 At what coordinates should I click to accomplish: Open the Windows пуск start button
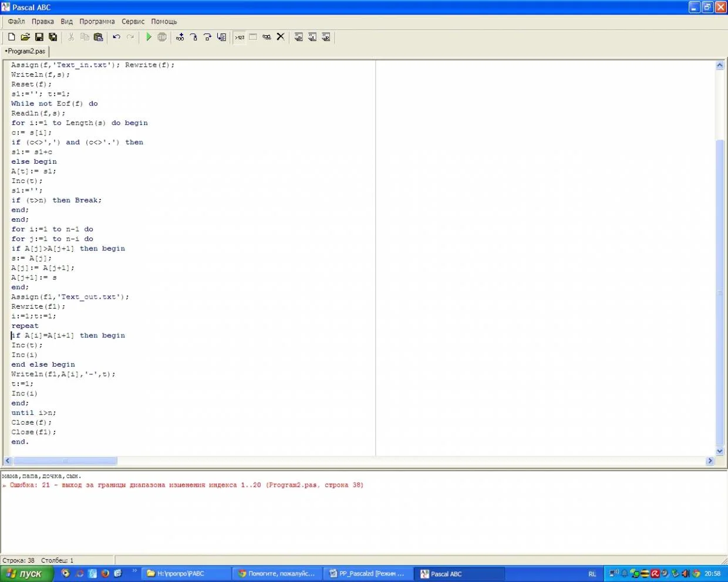tap(26, 574)
